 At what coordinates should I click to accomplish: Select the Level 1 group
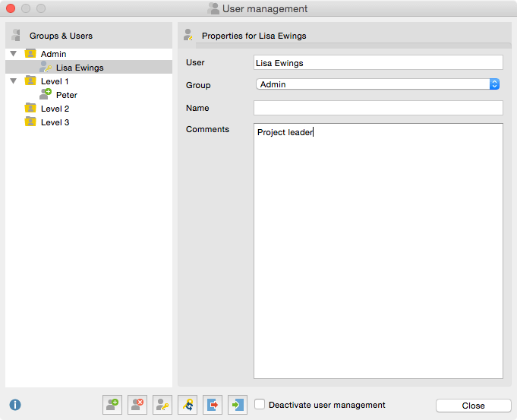pos(89,81)
